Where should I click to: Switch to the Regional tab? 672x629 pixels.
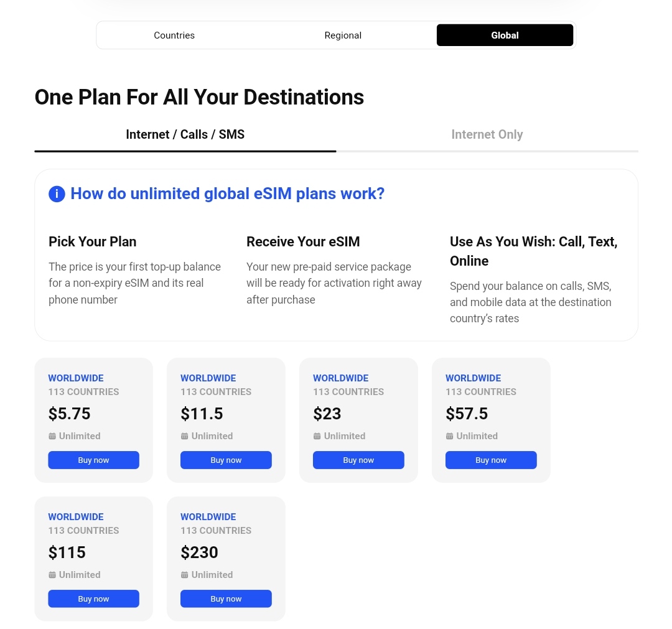[343, 35]
